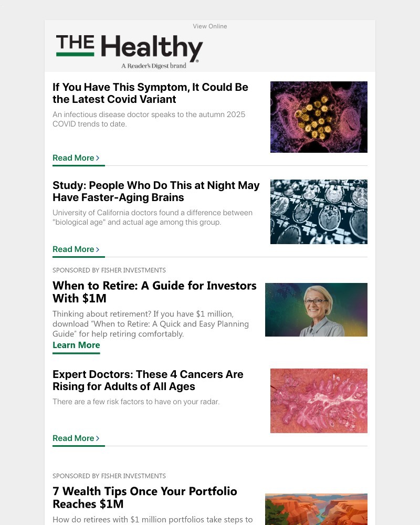Click the brain scan thumbnail image

(x=319, y=212)
